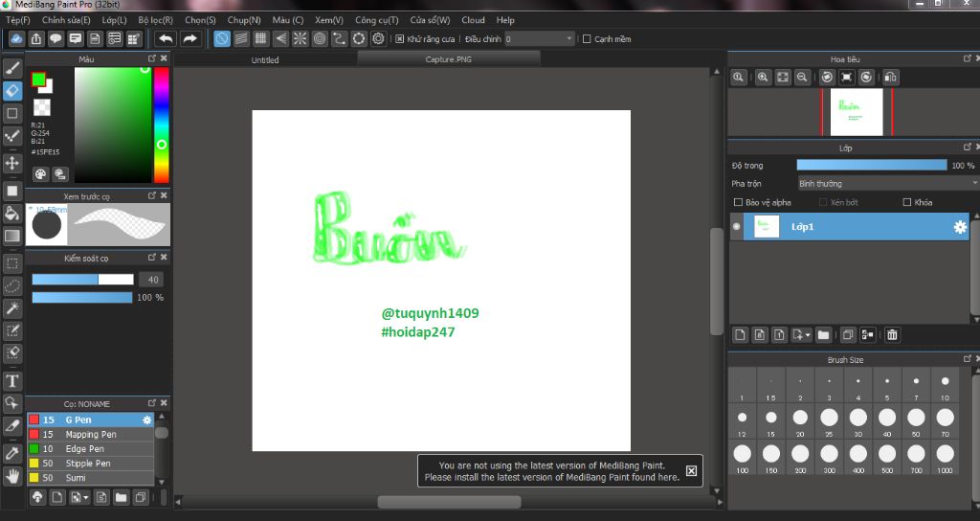Screen dimensions: 980x521
Task: Select the Gradient tool
Action: tap(11, 236)
